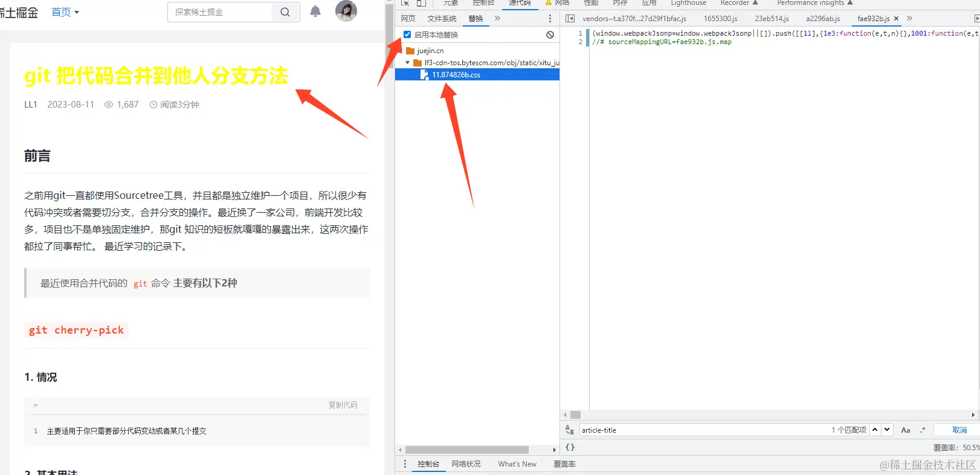This screenshot has width=980, height=475.
Task: Open the vendors~t.a370f…27d29f1bfac.js file tab
Action: click(634, 19)
